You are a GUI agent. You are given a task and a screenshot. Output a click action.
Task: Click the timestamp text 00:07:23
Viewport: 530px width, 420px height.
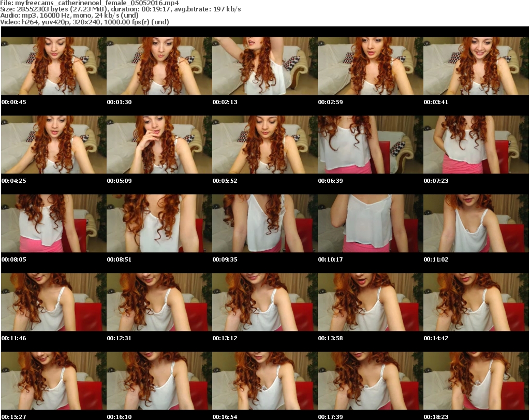click(436, 181)
